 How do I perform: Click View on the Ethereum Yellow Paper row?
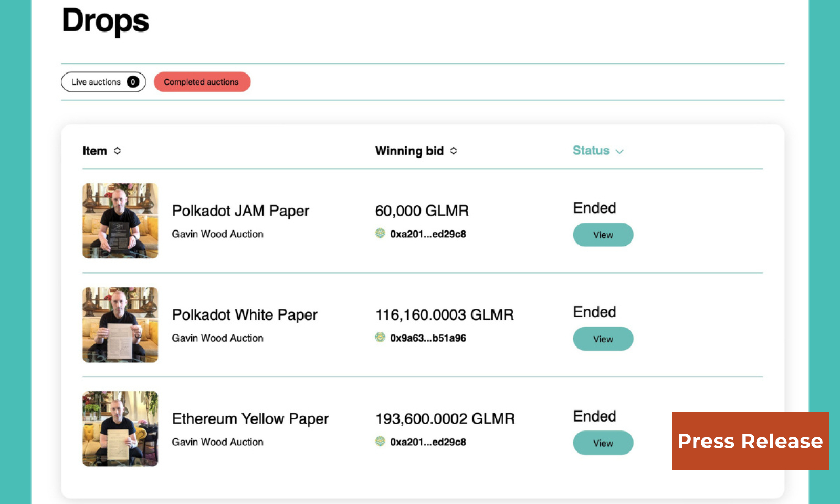(x=603, y=443)
